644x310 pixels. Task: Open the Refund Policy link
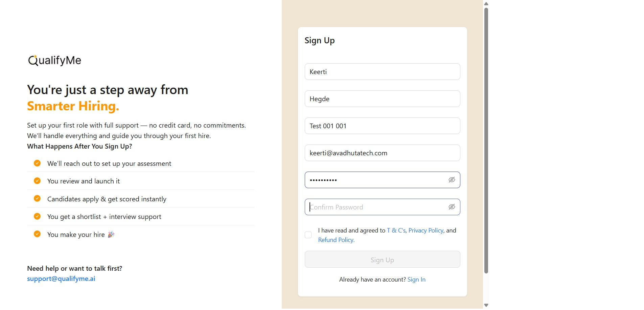pos(336,240)
